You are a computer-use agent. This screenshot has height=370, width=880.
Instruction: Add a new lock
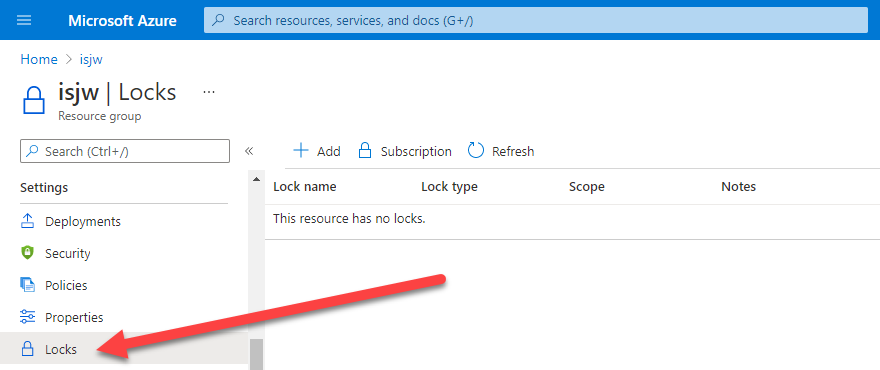(317, 151)
